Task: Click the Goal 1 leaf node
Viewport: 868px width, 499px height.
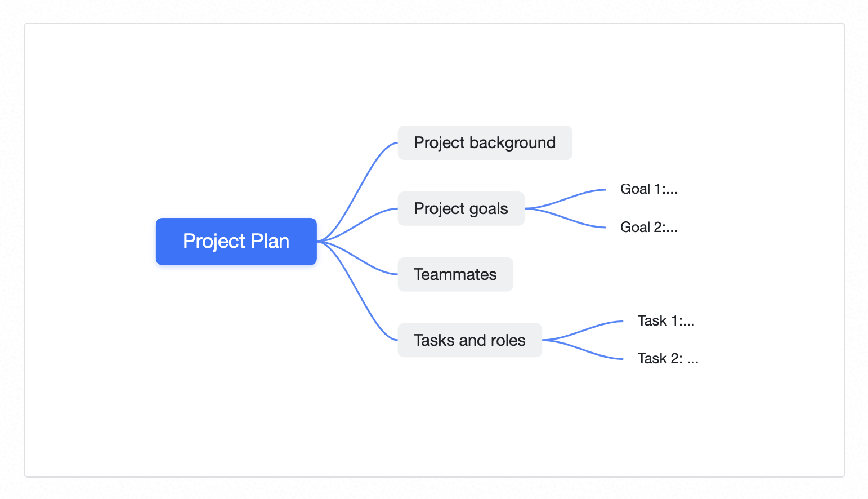Action: coord(648,189)
